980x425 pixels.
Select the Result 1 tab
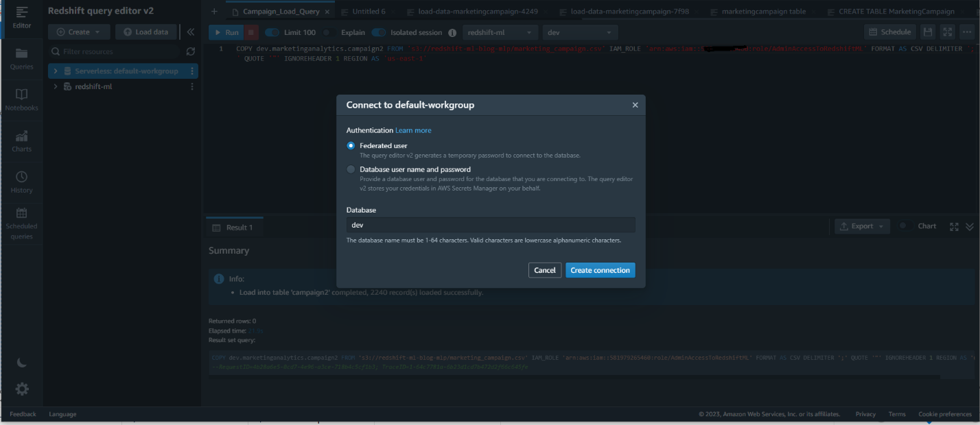[x=233, y=228]
